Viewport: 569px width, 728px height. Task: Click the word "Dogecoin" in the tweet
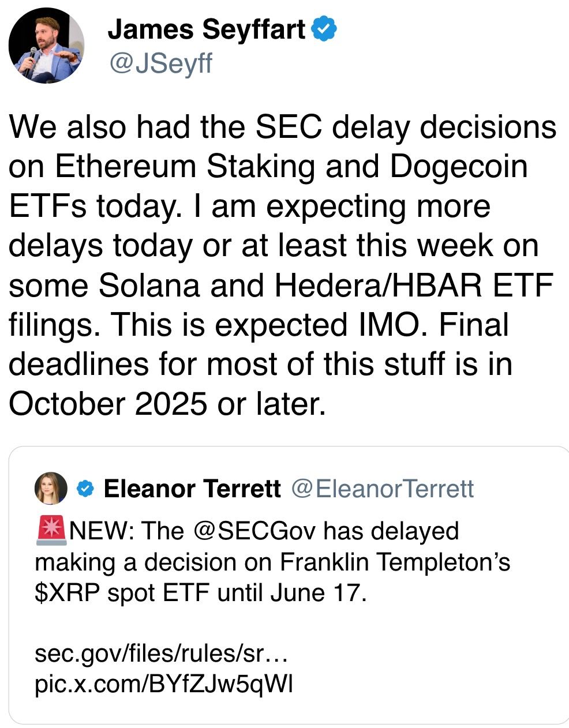459,167
